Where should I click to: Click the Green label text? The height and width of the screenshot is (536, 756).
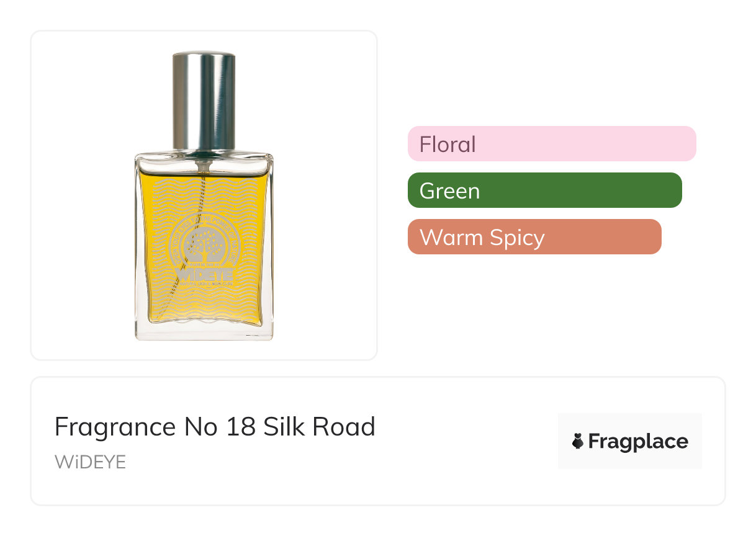[x=450, y=191]
